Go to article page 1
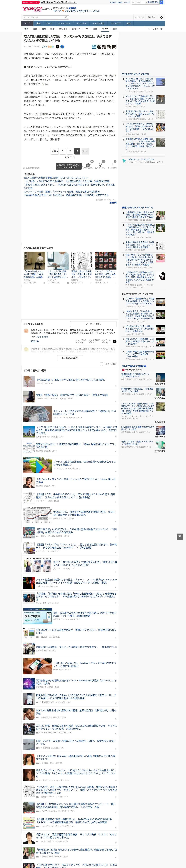The height and width of the screenshot is (868, 186). [62, 151]
